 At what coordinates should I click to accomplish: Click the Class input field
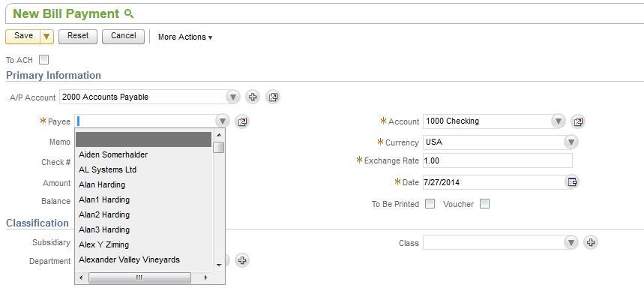coord(494,242)
